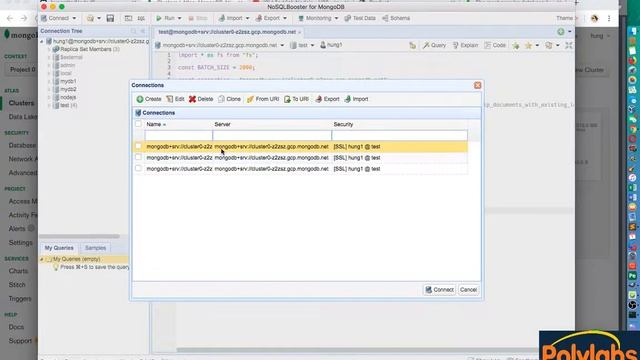Viewport: 640px width, 360px height.
Task: Click the Explain button in the editor toolbar
Action: 465,45
